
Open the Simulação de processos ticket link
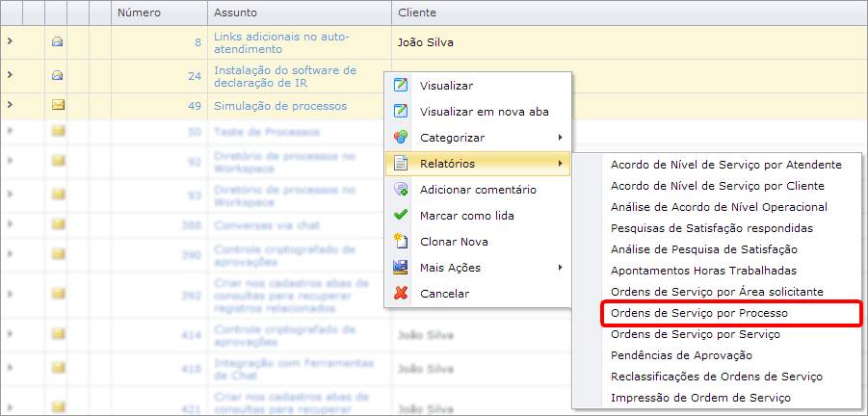279,106
